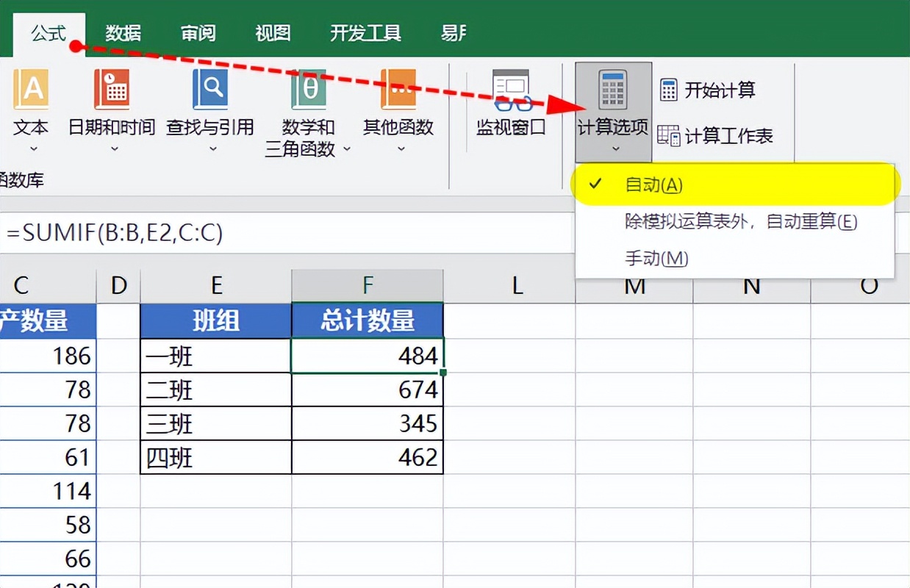Screen dimensions: 910x588
Task: Select column C header
Action: pos(48,285)
